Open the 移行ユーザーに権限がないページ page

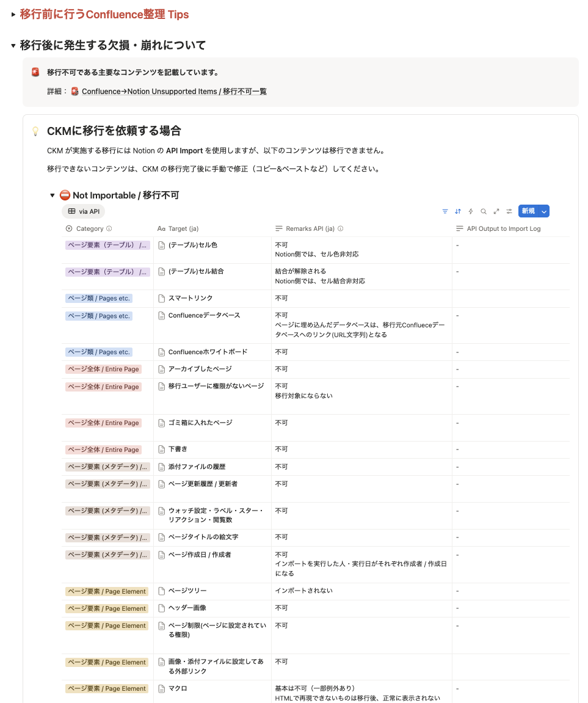tap(216, 386)
